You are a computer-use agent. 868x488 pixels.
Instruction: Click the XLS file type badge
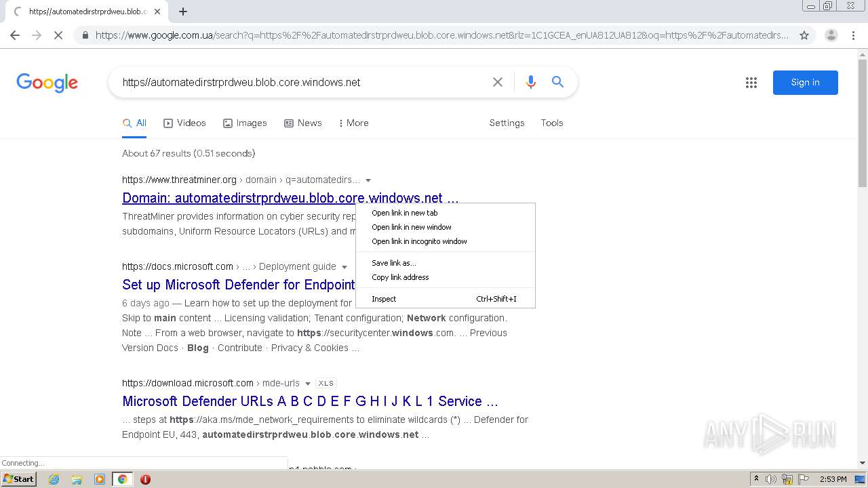326,384
